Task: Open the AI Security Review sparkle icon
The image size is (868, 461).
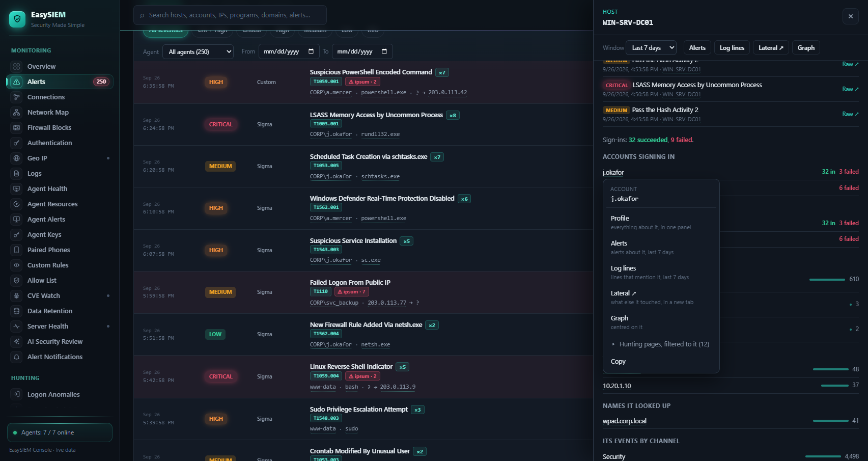Action: pyautogui.click(x=17, y=342)
